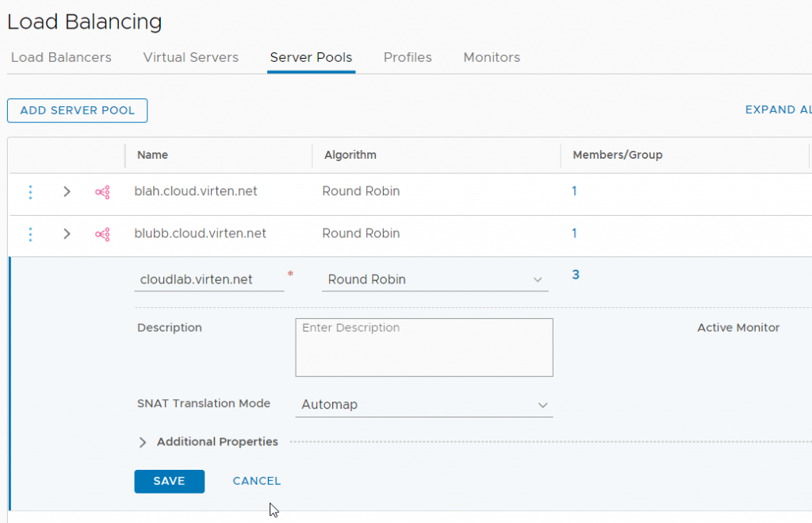Click server pool icon beside blah.cloud.virten.net
The image size is (812, 523).
tap(101, 191)
